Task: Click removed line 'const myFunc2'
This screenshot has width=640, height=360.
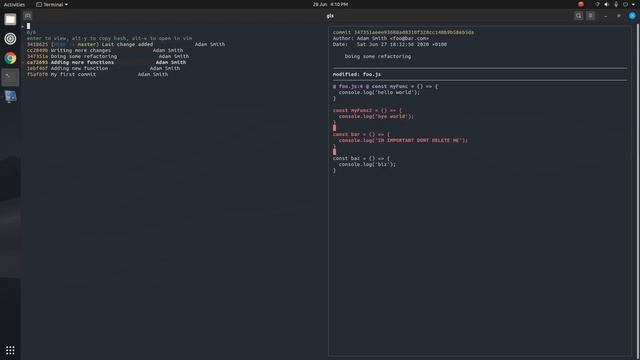Action: (x=367, y=110)
